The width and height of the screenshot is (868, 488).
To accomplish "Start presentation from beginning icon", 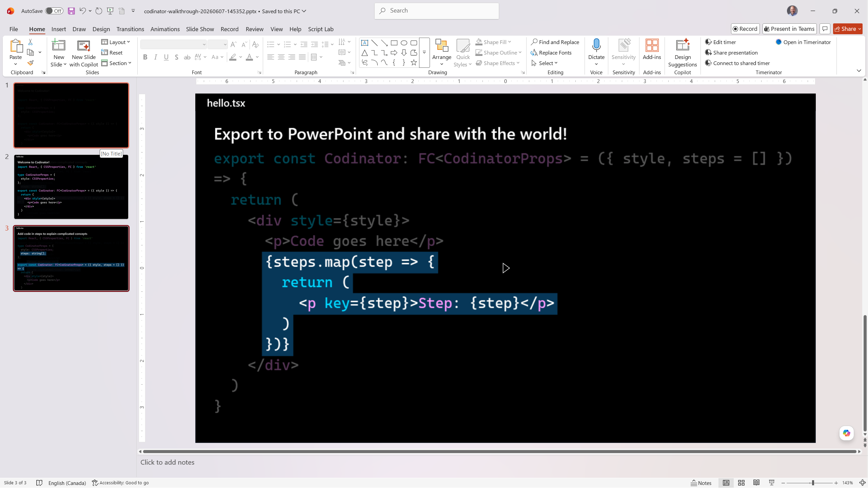I will 110,11.
